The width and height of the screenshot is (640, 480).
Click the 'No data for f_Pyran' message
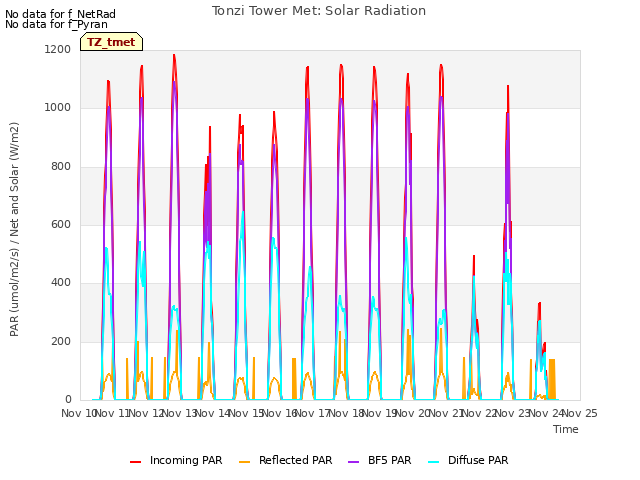[56, 24]
